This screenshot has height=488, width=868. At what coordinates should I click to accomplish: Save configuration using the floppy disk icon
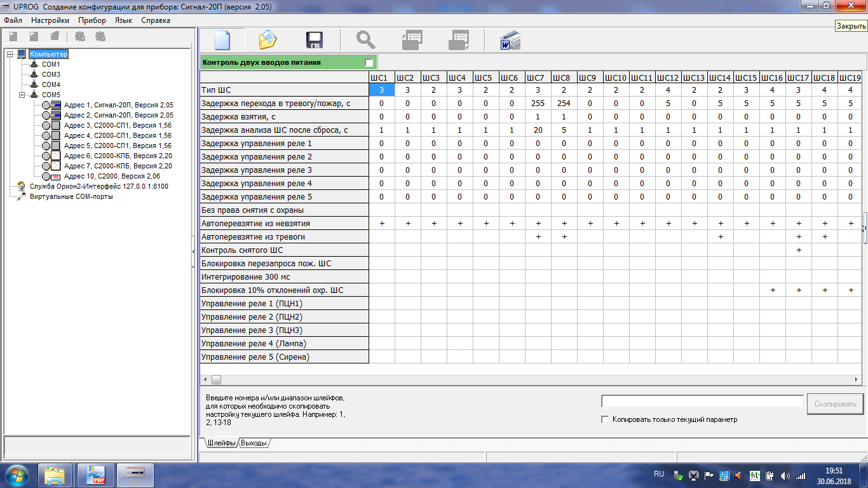pyautogui.click(x=315, y=40)
